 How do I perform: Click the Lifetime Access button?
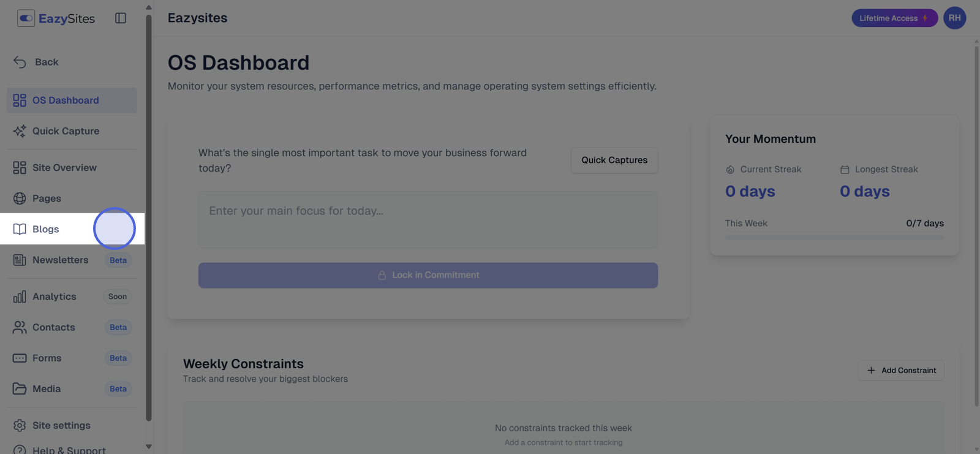click(894, 18)
